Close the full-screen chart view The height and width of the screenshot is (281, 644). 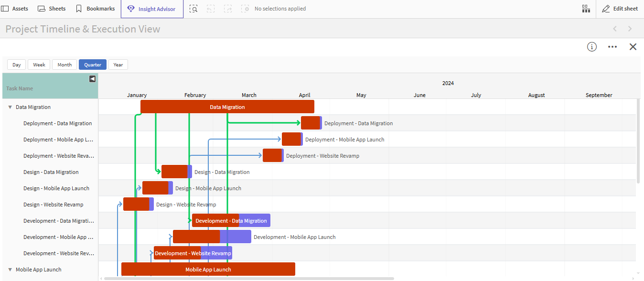tap(633, 47)
